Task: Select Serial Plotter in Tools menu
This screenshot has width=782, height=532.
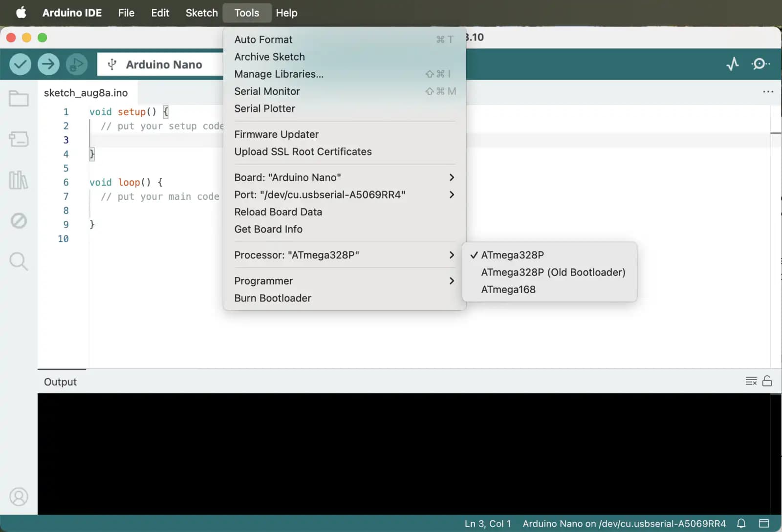Action: 345,108
